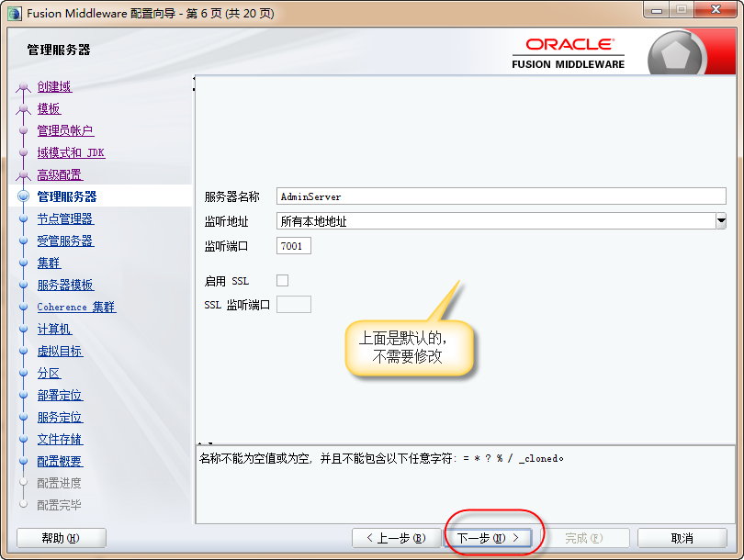Image resolution: width=744 pixels, height=560 pixels.
Task: Click the Coherence 集群 step bullet icon
Action: (x=23, y=307)
